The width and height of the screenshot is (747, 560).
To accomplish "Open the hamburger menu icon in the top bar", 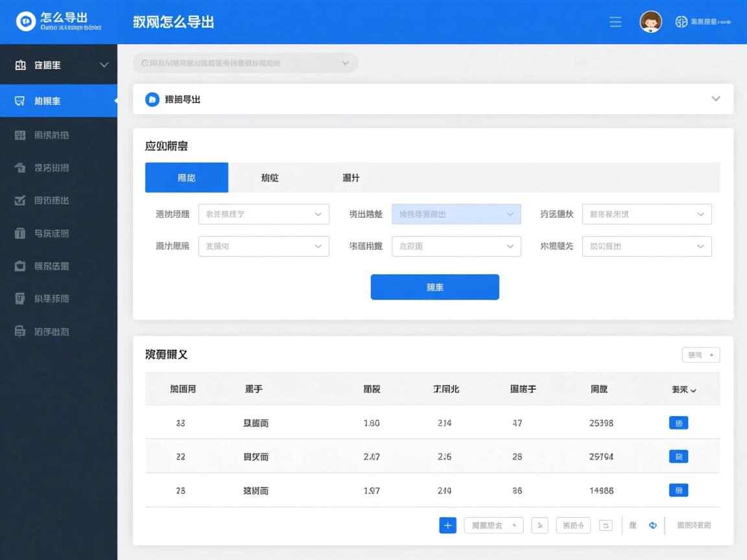I will coord(615,21).
